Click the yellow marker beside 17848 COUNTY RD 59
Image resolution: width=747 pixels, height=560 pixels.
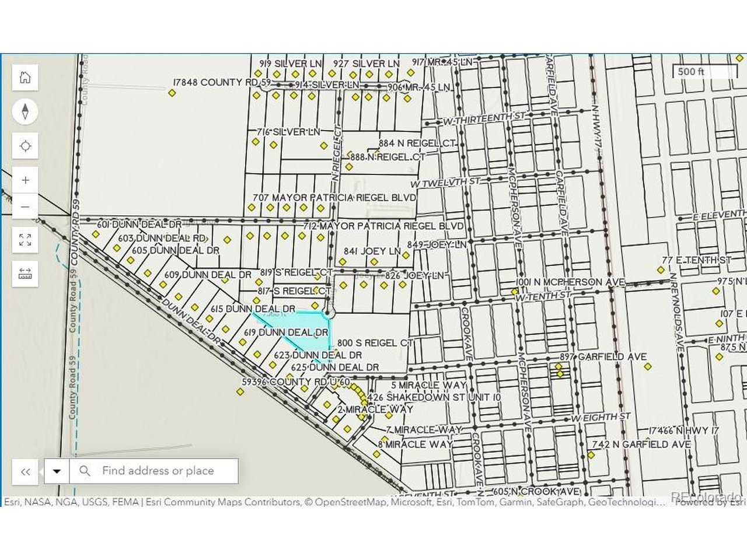[172, 93]
